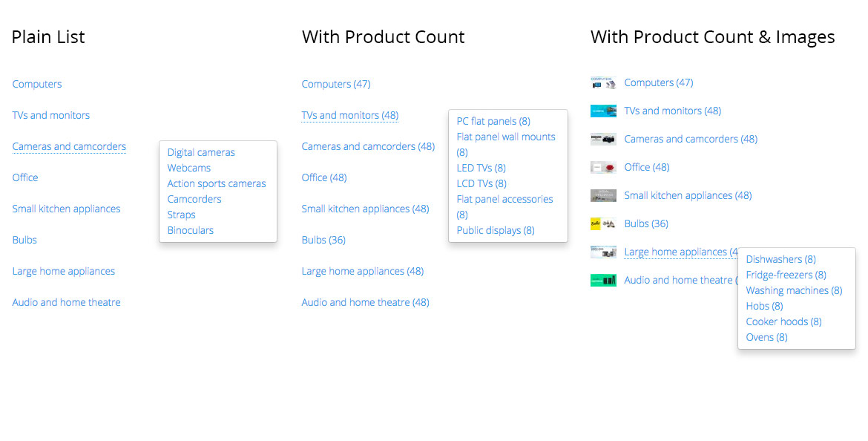Click the Small kitchen appliances thumbnail image
This screenshot has height=441, width=868.
click(603, 196)
